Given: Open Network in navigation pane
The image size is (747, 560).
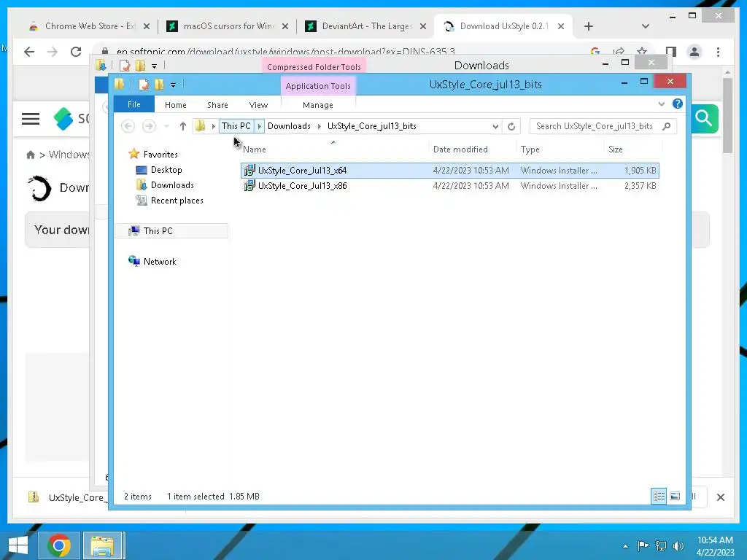Looking at the screenshot, I should [x=160, y=262].
